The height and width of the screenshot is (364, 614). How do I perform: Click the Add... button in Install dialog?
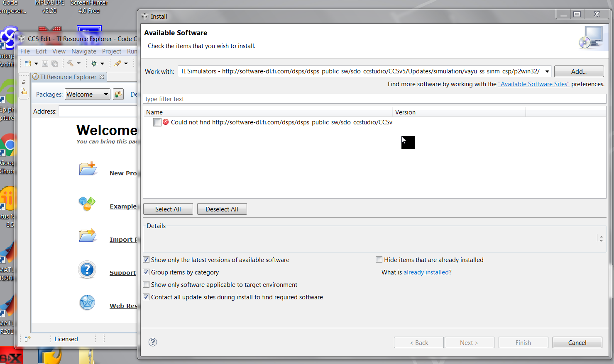tap(579, 71)
